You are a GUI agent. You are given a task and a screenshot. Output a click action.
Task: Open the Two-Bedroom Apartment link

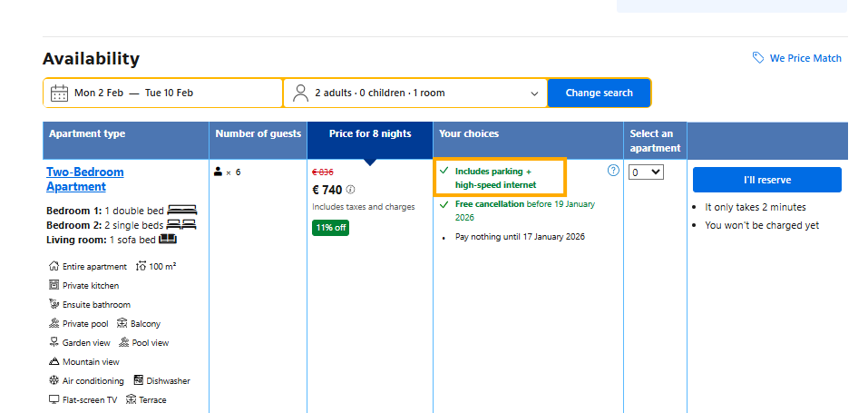point(84,179)
